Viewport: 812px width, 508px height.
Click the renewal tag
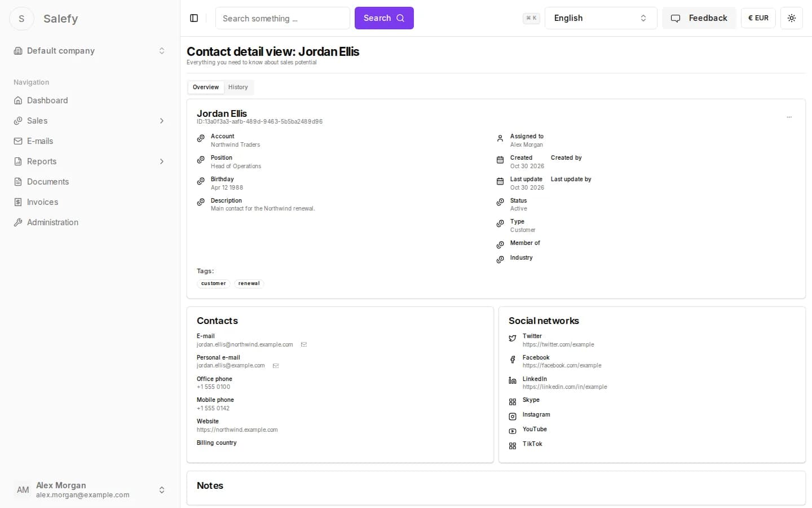click(249, 283)
